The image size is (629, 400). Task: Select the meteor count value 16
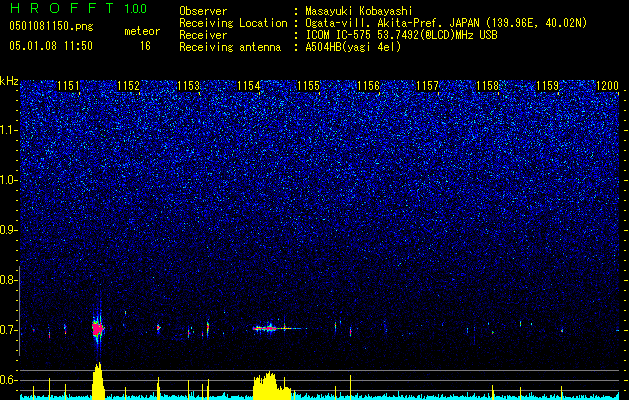coord(145,46)
